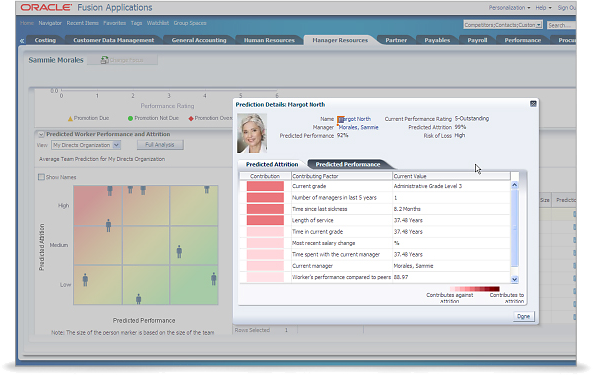Open the Costing tab
This screenshot has height=375, width=593.
pyautogui.click(x=45, y=40)
